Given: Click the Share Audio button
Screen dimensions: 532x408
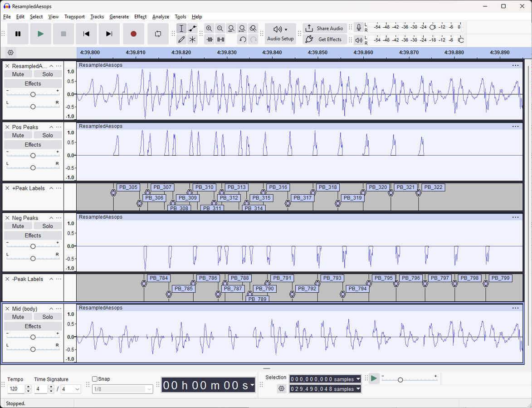Looking at the screenshot, I should pos(325,28).
